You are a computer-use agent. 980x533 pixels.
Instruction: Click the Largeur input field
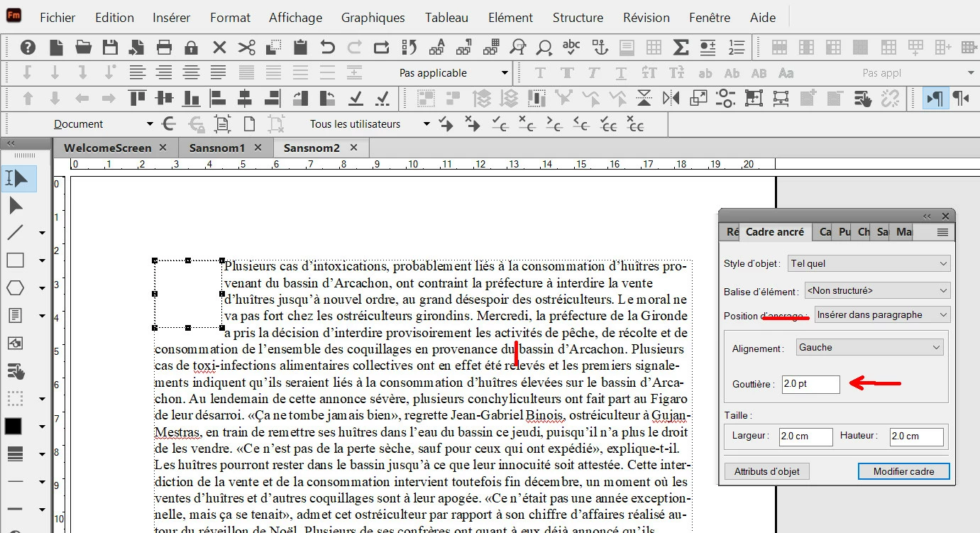click(805, 436)
